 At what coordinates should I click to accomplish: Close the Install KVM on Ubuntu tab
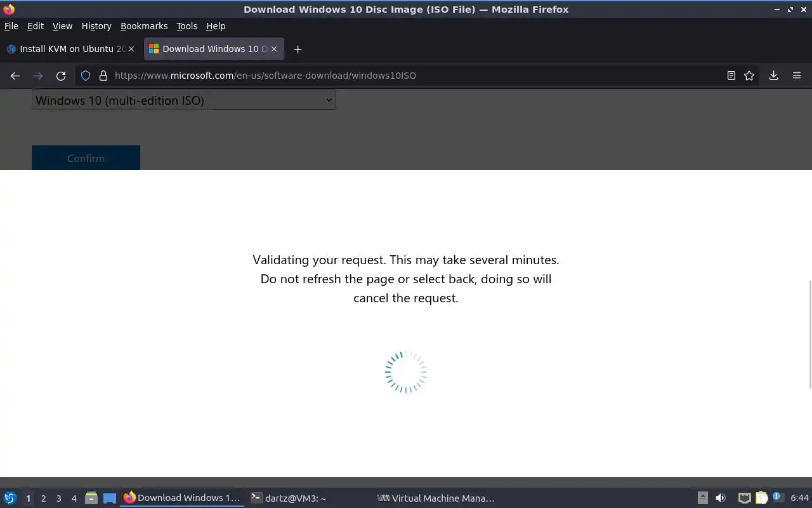click(131, 49)
